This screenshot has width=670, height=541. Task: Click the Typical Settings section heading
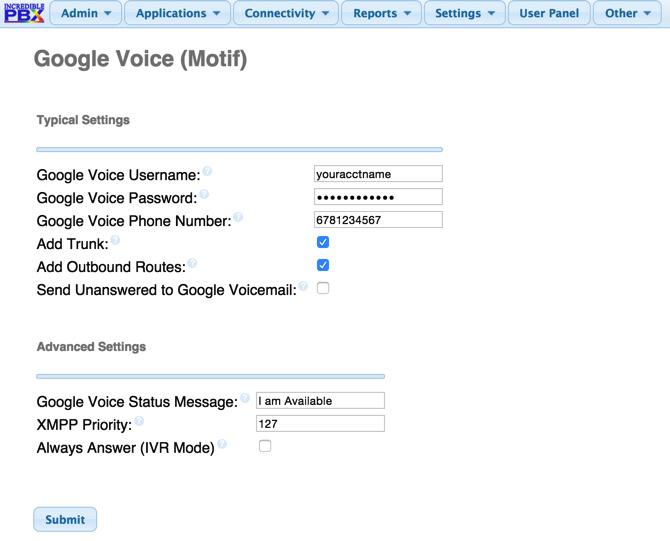pos(83,120)
